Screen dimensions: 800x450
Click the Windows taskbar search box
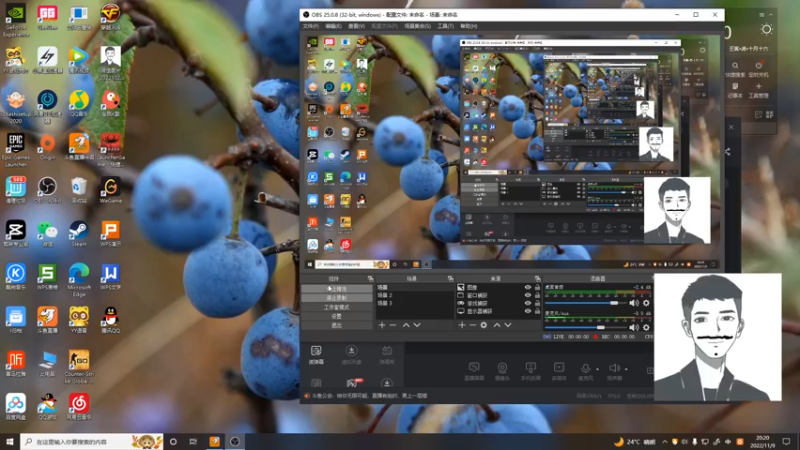tap(92, 442)
